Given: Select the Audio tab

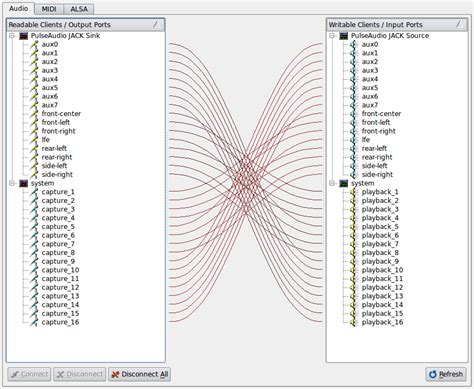Looking at the screenshot, I should point(18,8).
